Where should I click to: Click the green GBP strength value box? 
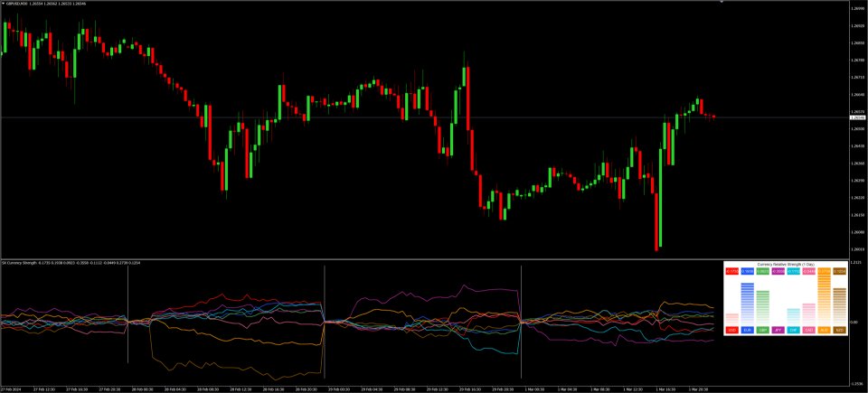[x=763, y=271]
